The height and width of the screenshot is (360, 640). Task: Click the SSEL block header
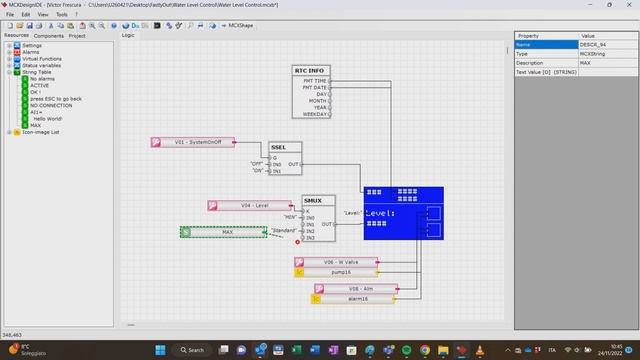285,147
